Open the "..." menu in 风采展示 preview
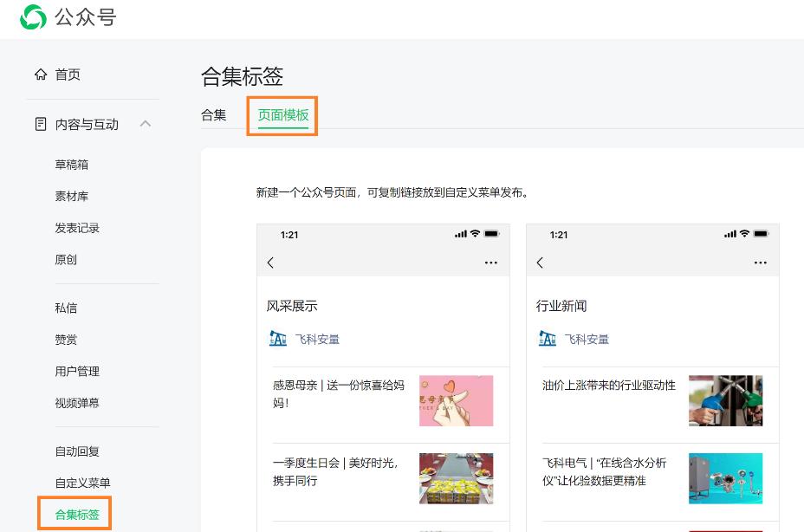This screenshot has width=804, height=532. click(x=491, y=263)
